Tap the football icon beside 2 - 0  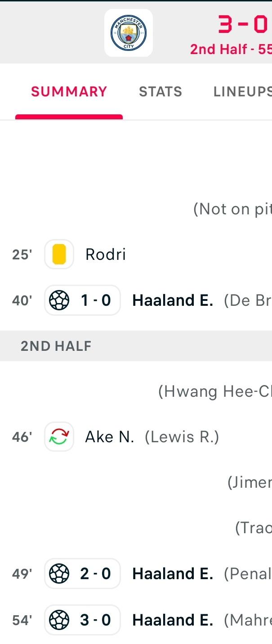click(59, 574)
